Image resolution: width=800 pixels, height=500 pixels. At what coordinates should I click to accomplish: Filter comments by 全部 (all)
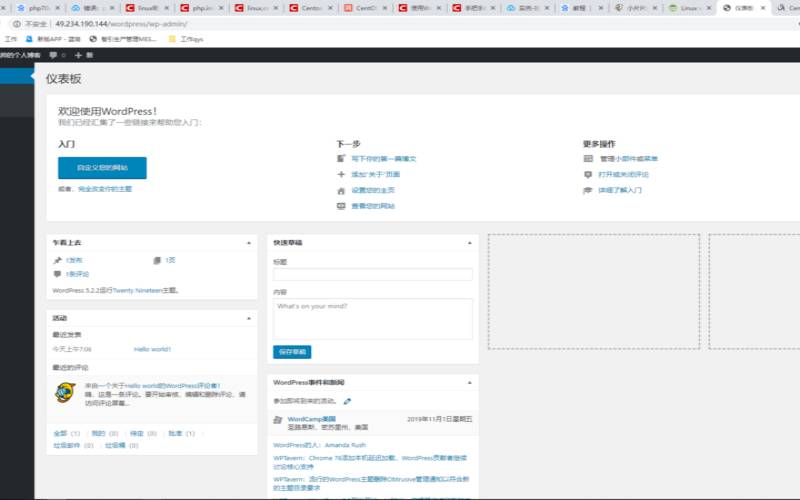pyautogui.click(x=60, y=433)
